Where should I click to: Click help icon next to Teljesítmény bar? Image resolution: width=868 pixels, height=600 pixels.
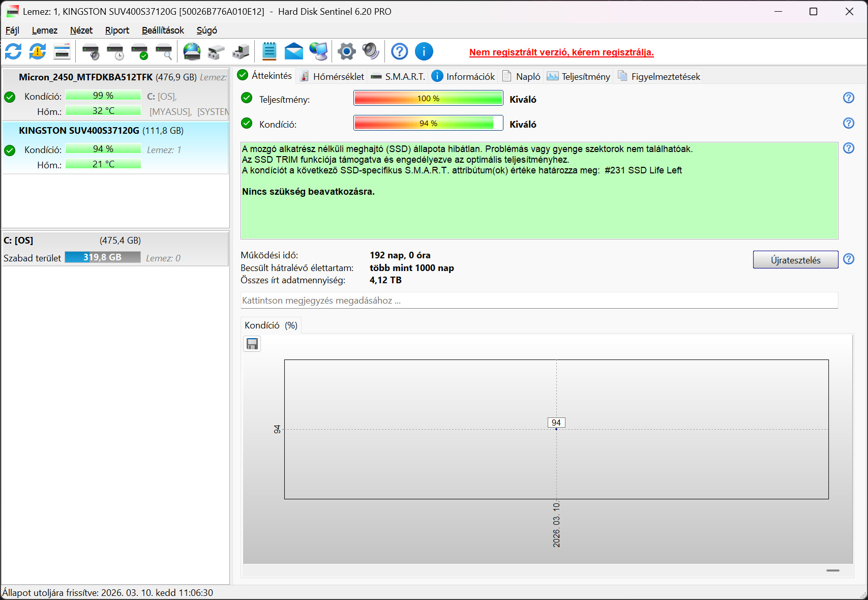tap(849, 98)
